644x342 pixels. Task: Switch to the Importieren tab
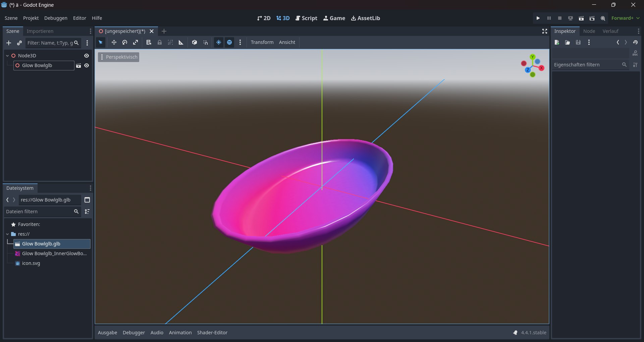coord(40,31)
